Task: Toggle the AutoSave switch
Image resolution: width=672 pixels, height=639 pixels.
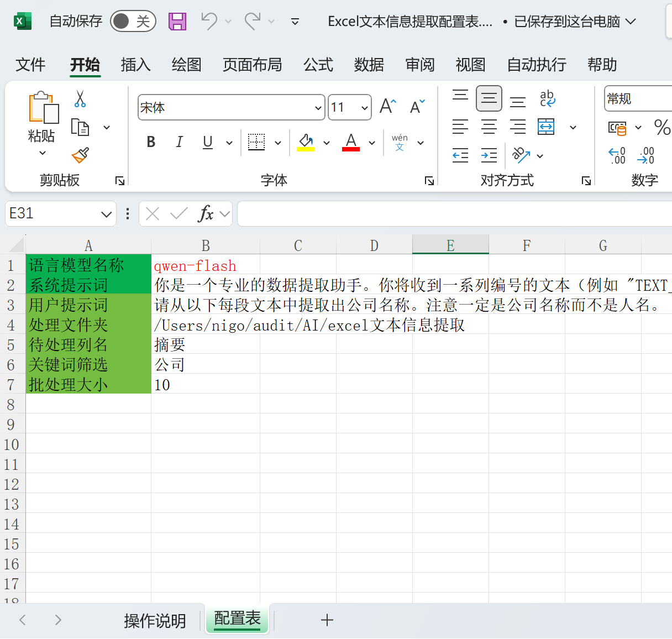Action: click(x=133, y=22)
